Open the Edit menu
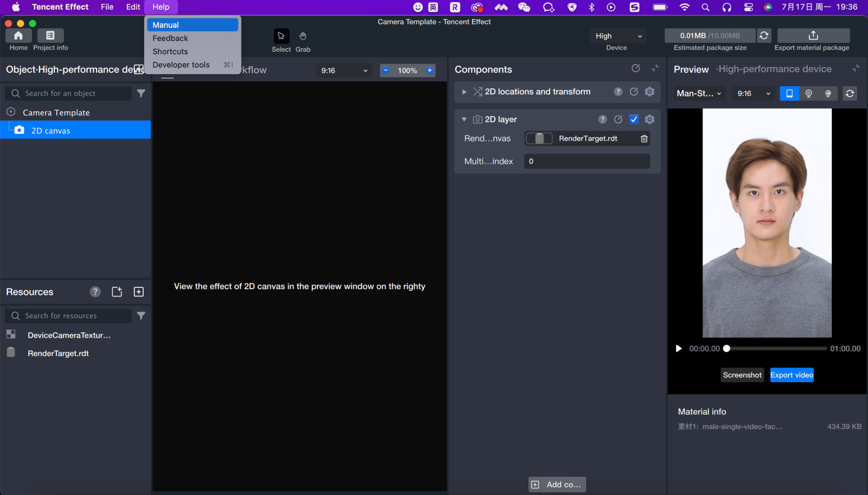This screenshot has height=495, width=868. [133, 7]
